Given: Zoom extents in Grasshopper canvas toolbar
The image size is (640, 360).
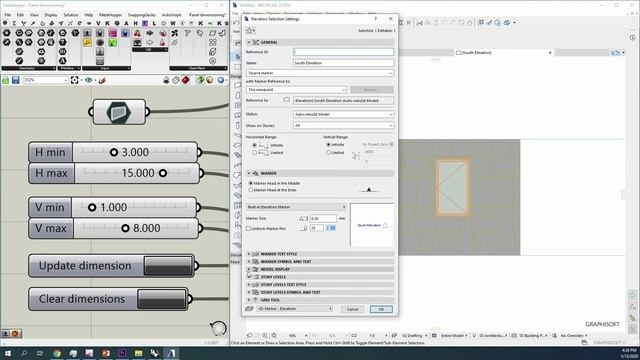Looking at the screenshot, I should 74,80.
